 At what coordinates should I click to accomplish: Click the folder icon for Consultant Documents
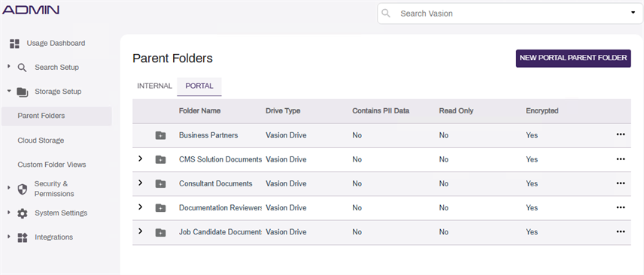pos(160,184)
